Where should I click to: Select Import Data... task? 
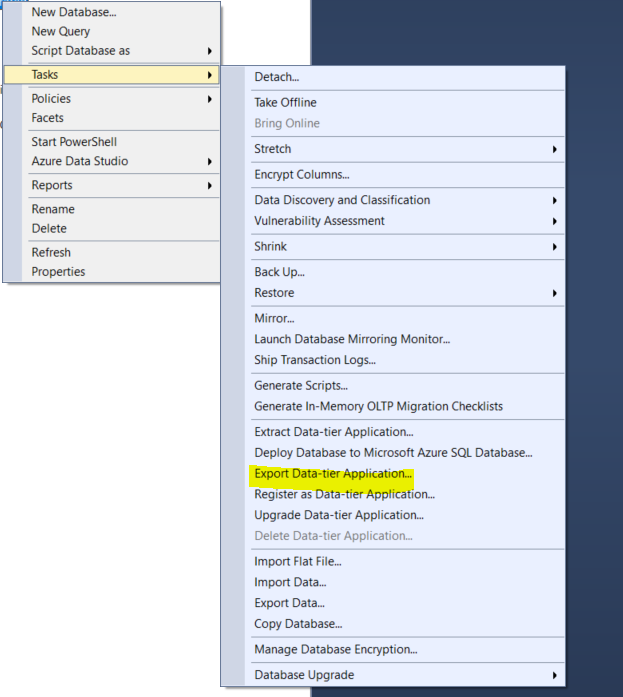pyautogui.click(x=393, y=582)
